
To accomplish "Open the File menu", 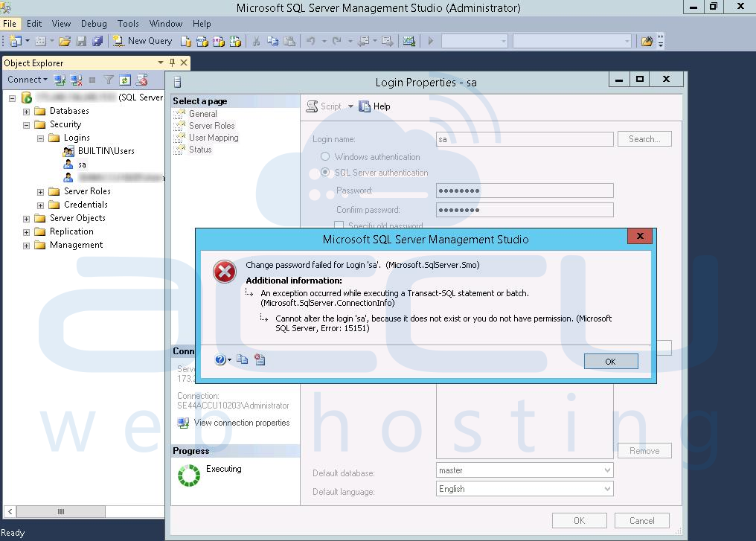I will pyautogui.click(x=10, y=24).
